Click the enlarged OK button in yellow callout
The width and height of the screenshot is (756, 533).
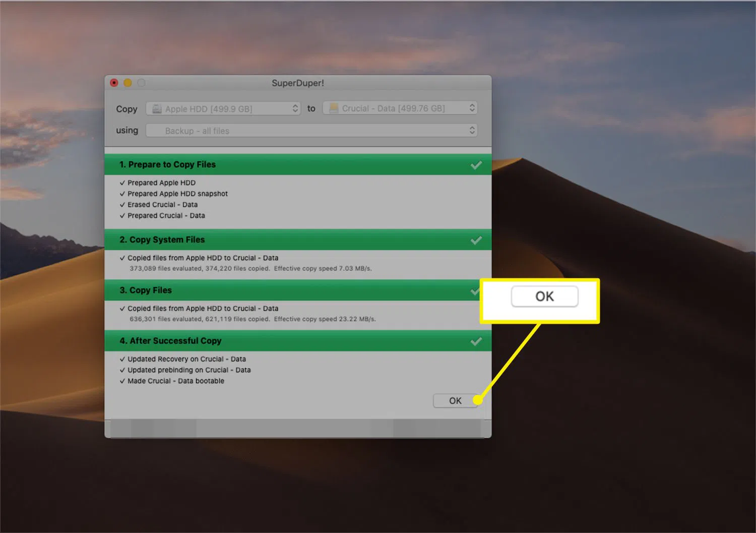544,297
